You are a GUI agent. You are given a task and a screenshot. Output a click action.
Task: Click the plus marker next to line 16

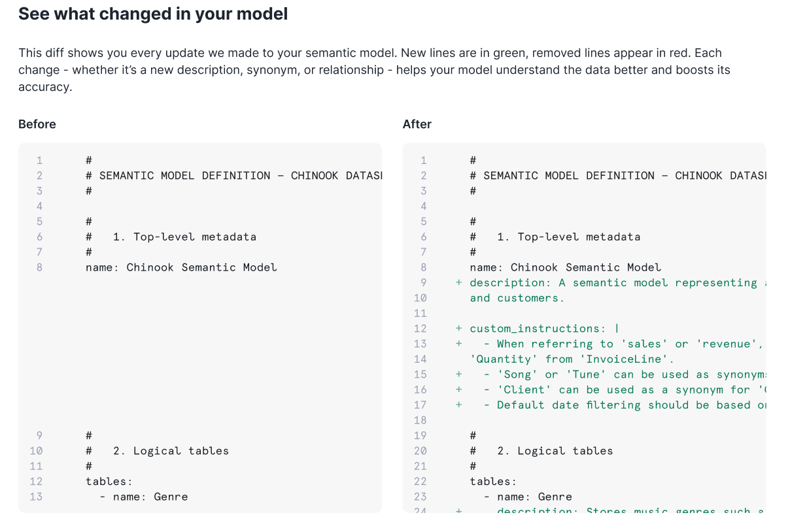(458, 390)
